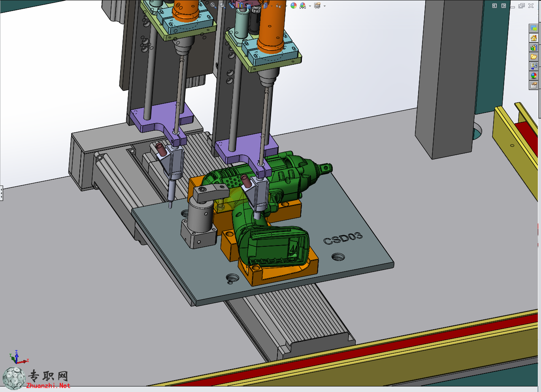Click the Apply Scene icon
Image resolution: width=541 pixels, height=392 pixels.
pos(302,6)
